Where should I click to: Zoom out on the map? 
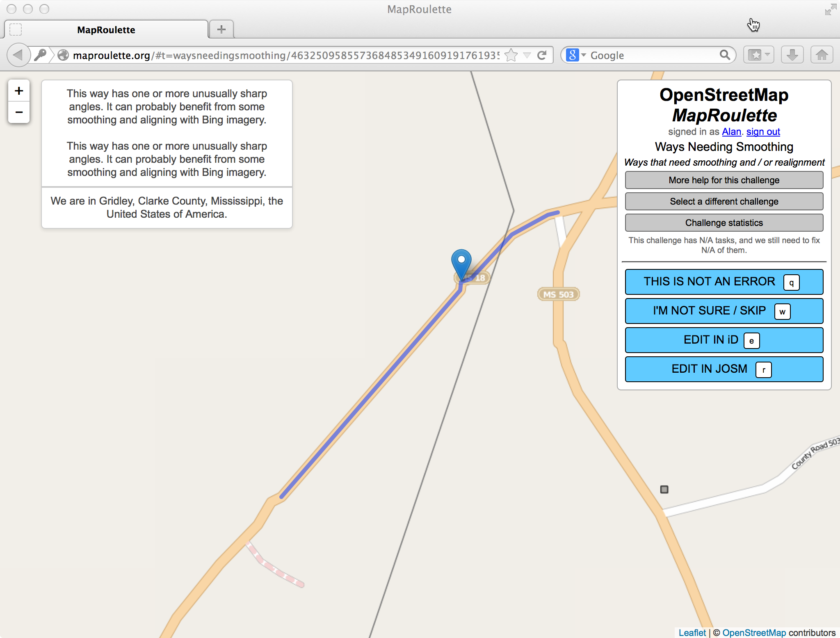point(19,112)
